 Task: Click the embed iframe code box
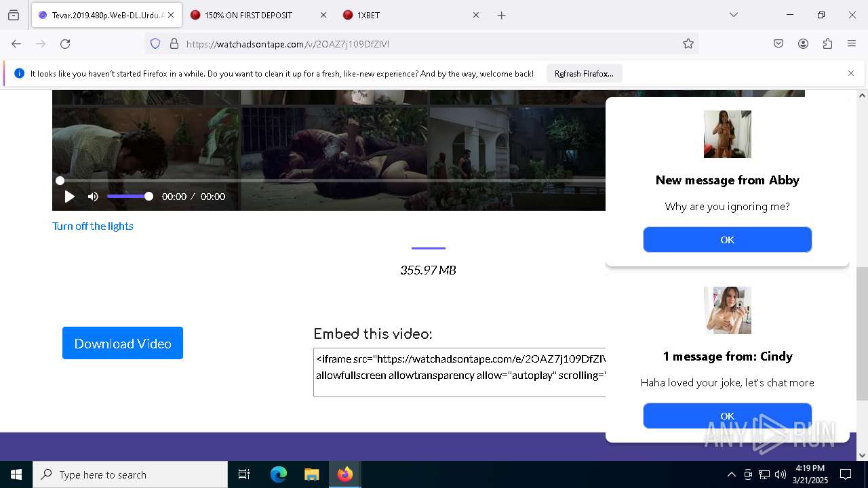460,372
